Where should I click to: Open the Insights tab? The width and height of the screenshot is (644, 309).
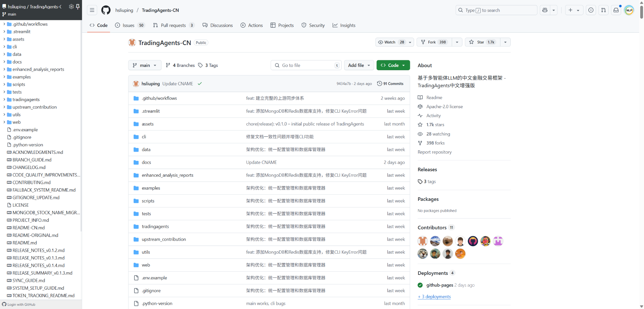pos(344,25)
